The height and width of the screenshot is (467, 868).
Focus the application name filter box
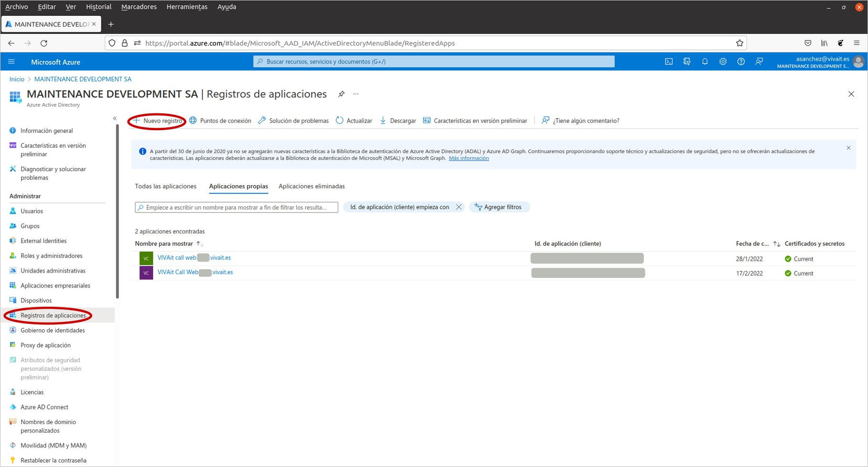pos(236,207)
